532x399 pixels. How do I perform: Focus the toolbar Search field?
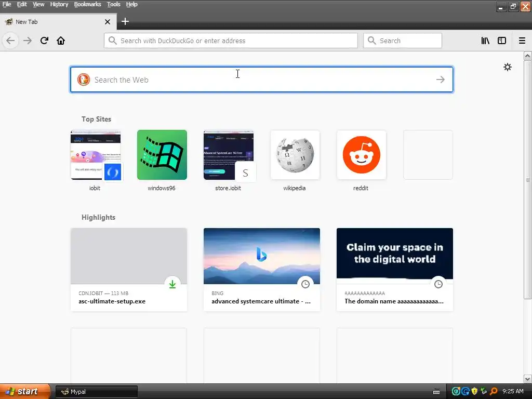pos(403,41)
